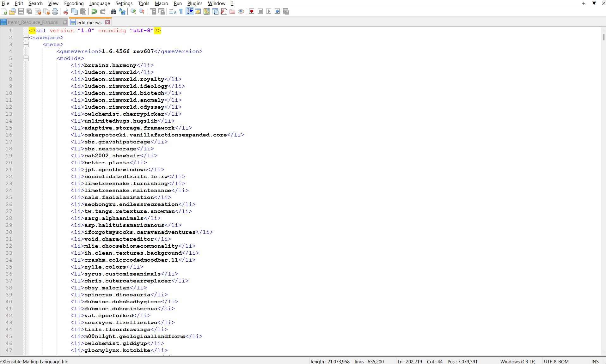This screenshot has height=364, width=606.
Task: Start macro recording with red record icon
Action: 252,11
